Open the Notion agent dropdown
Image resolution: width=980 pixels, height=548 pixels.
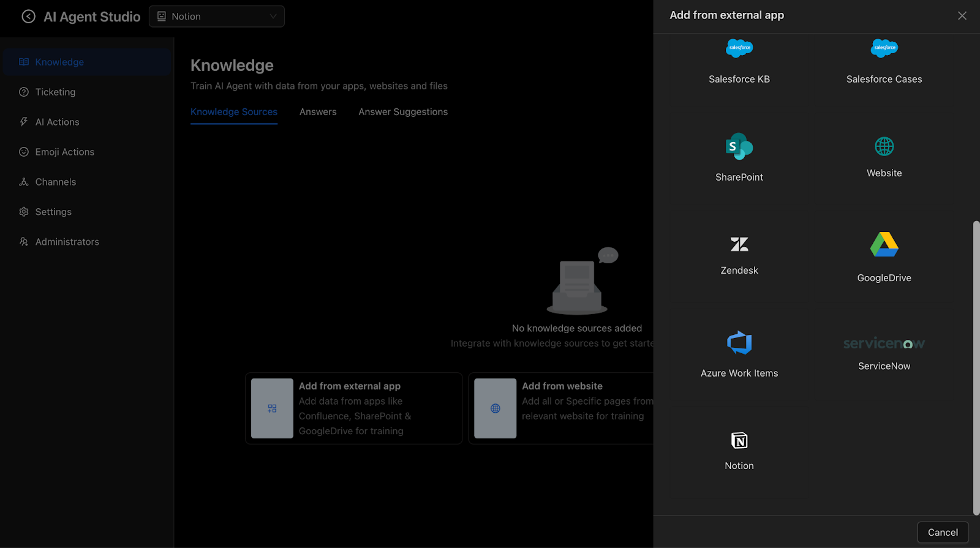coord(217,17)
